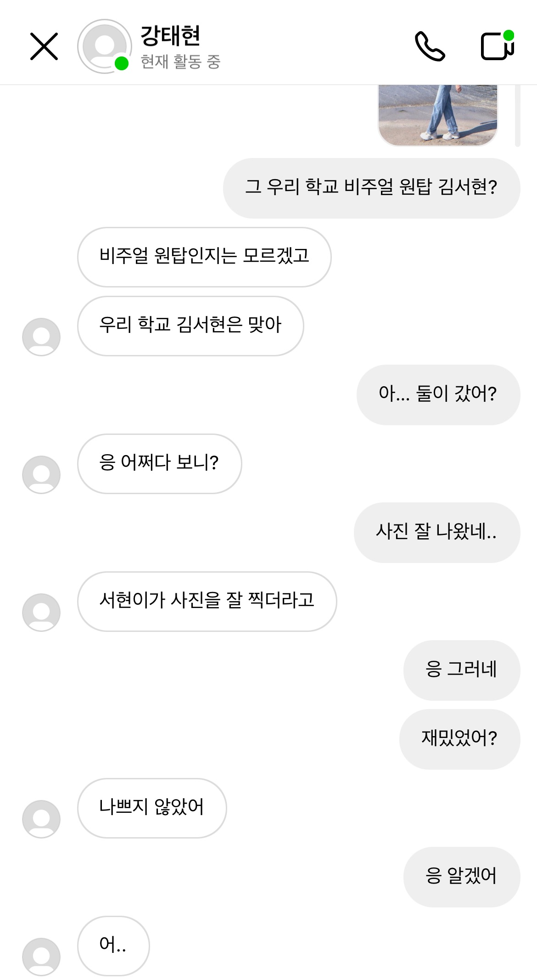Close the chat with the X icon
This screenshot has height=980, width=537.
point(44,46)
